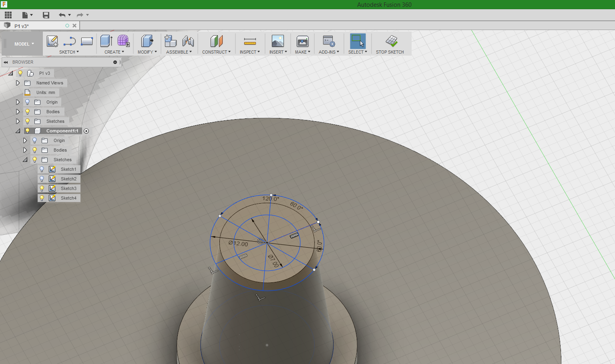Toggle the top-level Sketches lightbulb
615x364 pixels.
pyautogui.click(x=28, y=121)
